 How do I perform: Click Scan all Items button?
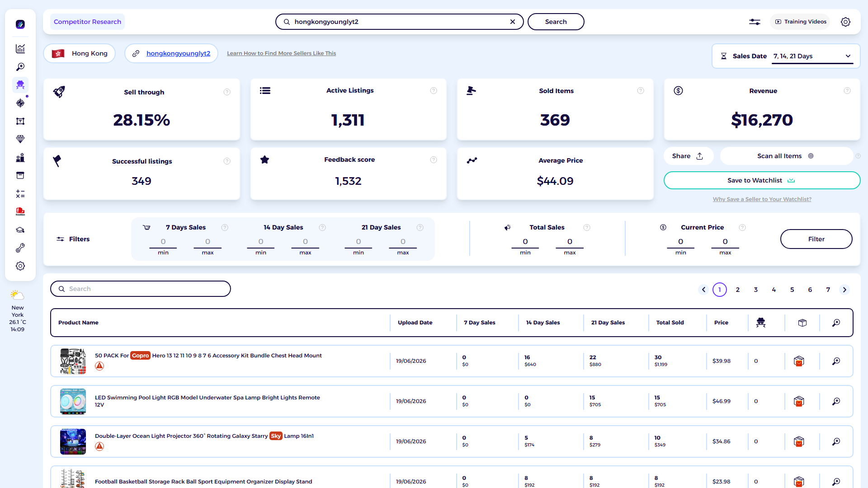(786, 156)
